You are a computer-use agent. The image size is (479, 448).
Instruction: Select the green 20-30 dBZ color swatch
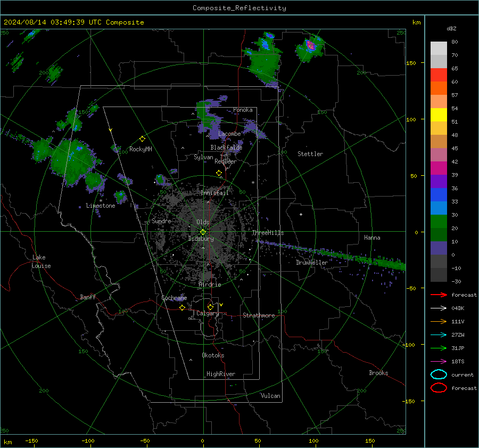(439, 222)
